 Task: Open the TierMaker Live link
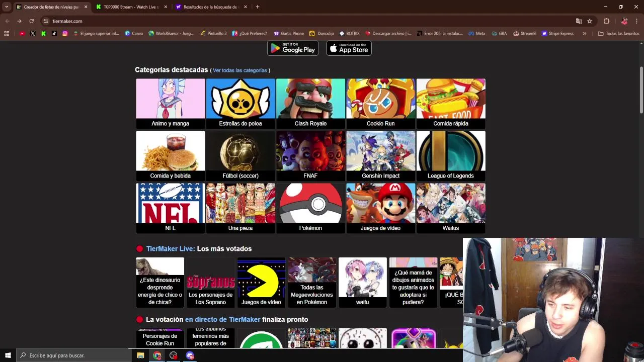171,249
